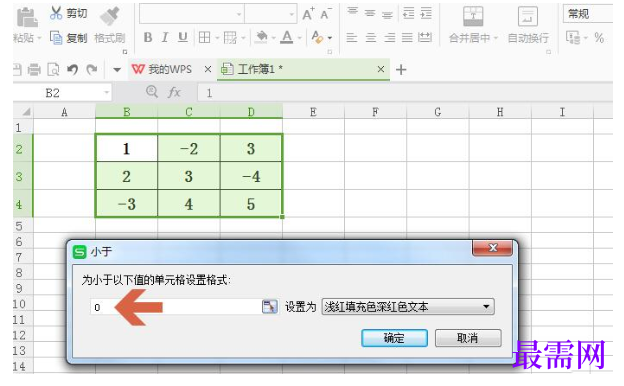The width and height of the screenshot is (624, 386).
Task: Click the 取消 button
Action: pos(468,338)
